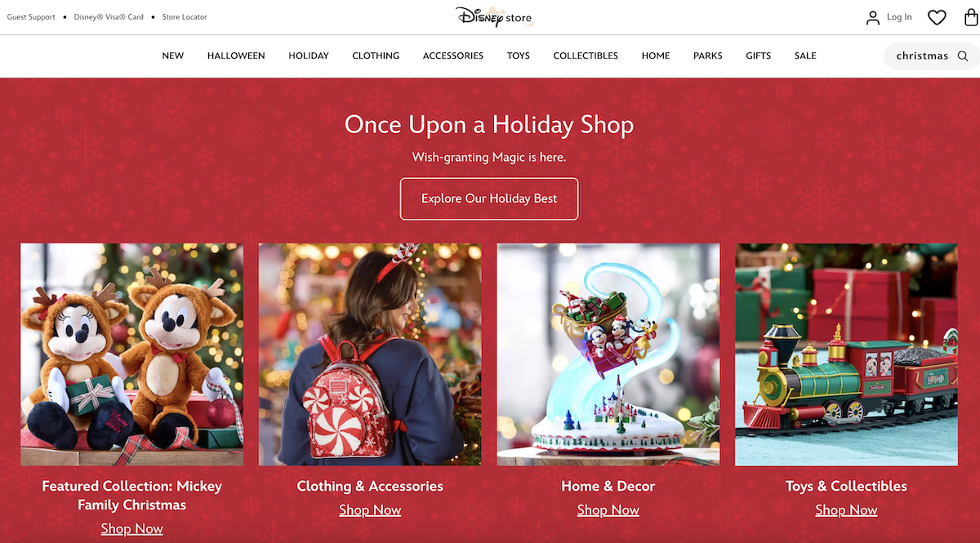980x543 pixels.
Task: Click Shop Now under Toys & Collectibles
Action: coord(846,510)
